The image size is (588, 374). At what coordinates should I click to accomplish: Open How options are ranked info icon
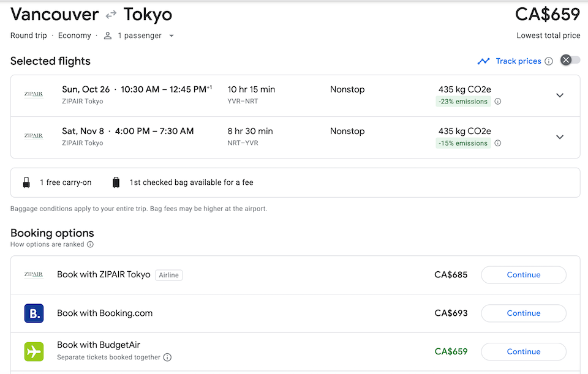pos(91,244)
